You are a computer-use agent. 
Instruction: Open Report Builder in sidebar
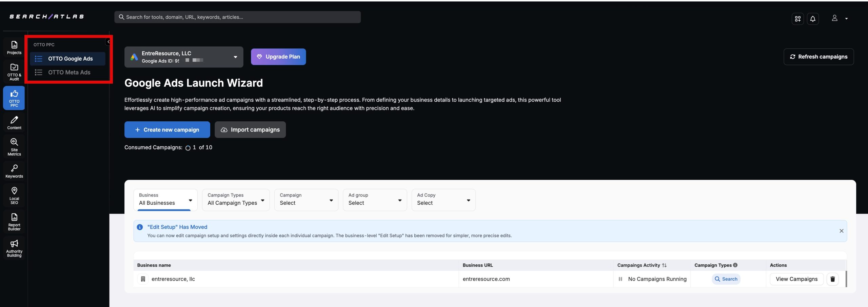click(14, 222)
